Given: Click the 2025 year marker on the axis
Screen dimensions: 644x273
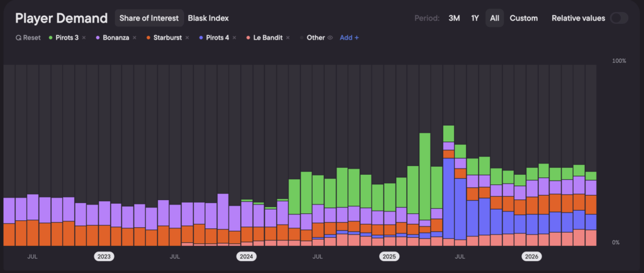Looking at the screenshot, I should coord(389,257).
